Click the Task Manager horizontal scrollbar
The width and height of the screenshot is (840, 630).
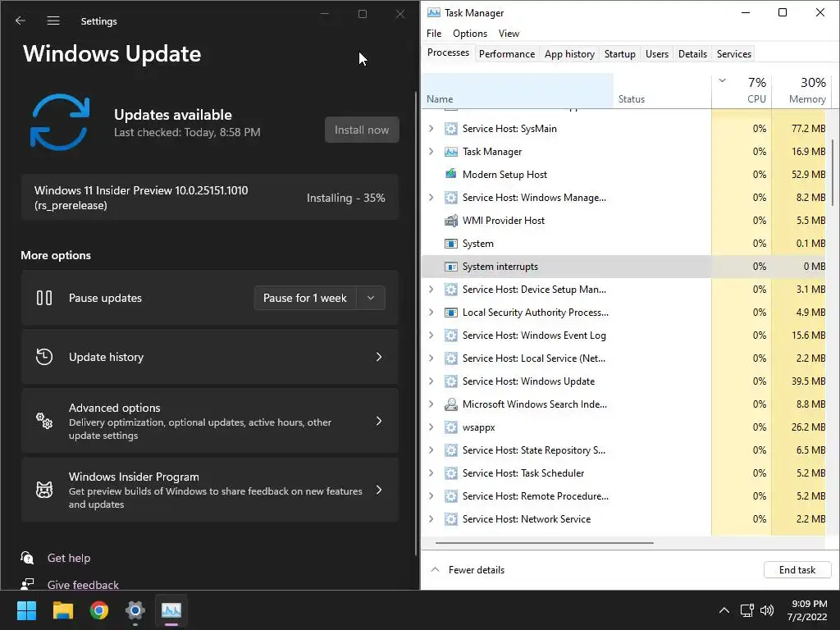545,543
